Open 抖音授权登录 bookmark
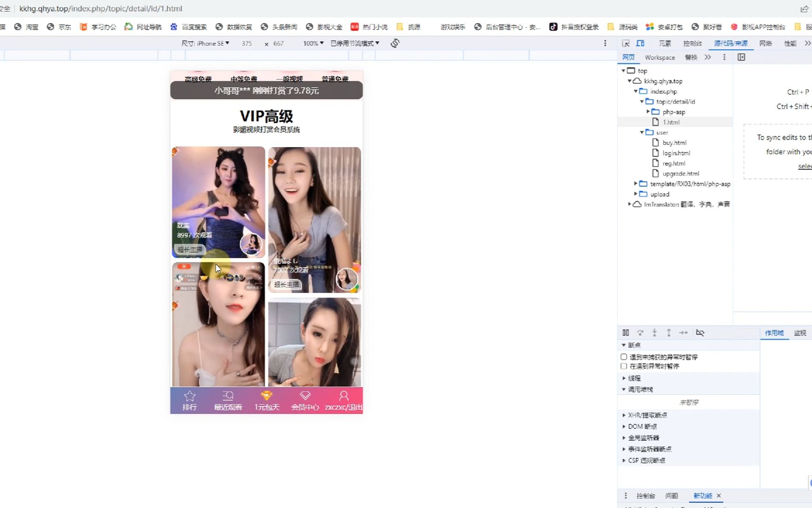The image size is (812, 508). pyautogui.click(x=574, y=27)
